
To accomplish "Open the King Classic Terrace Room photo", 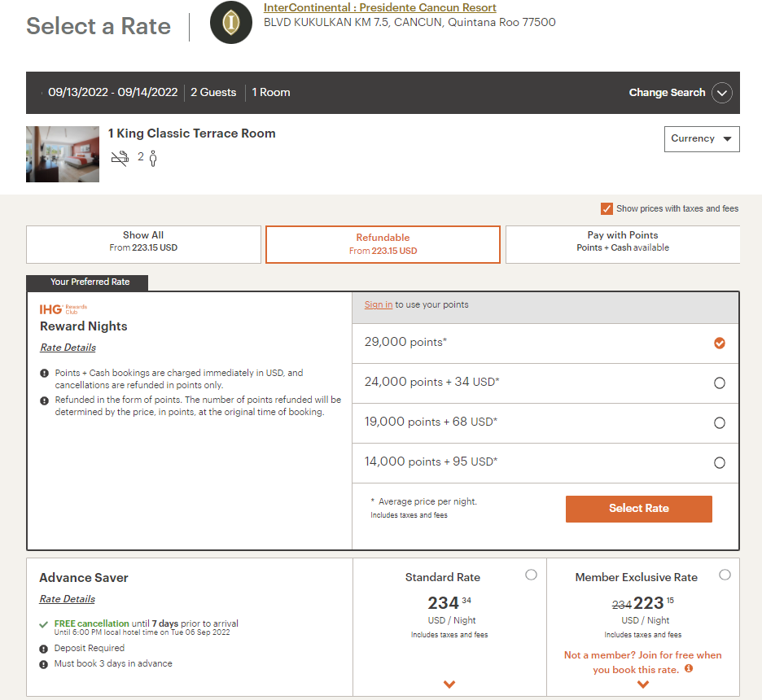I will 63,154.
